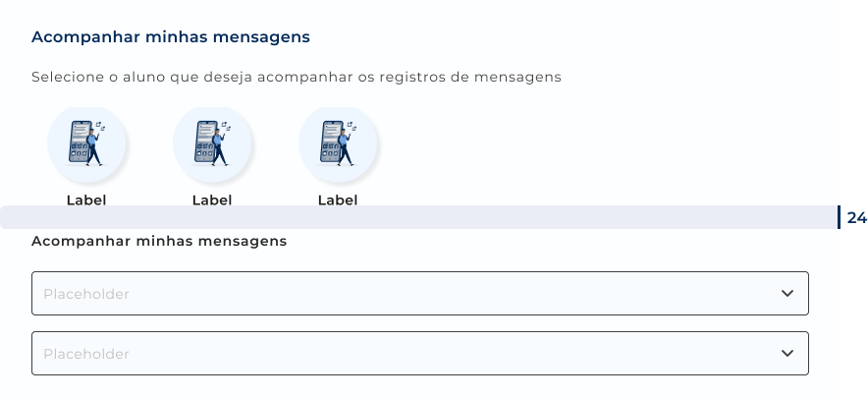Select the grey horizontal spacing bar

(418, 217)
